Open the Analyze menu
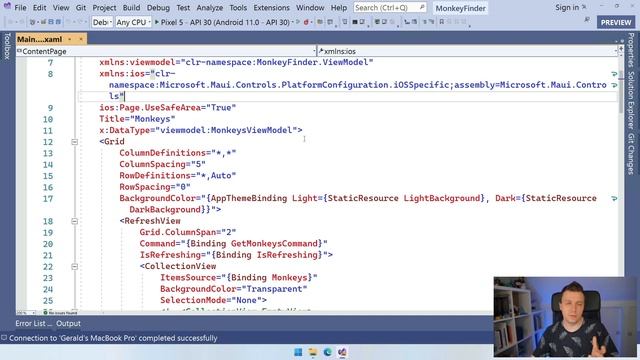 click(210, 8)
